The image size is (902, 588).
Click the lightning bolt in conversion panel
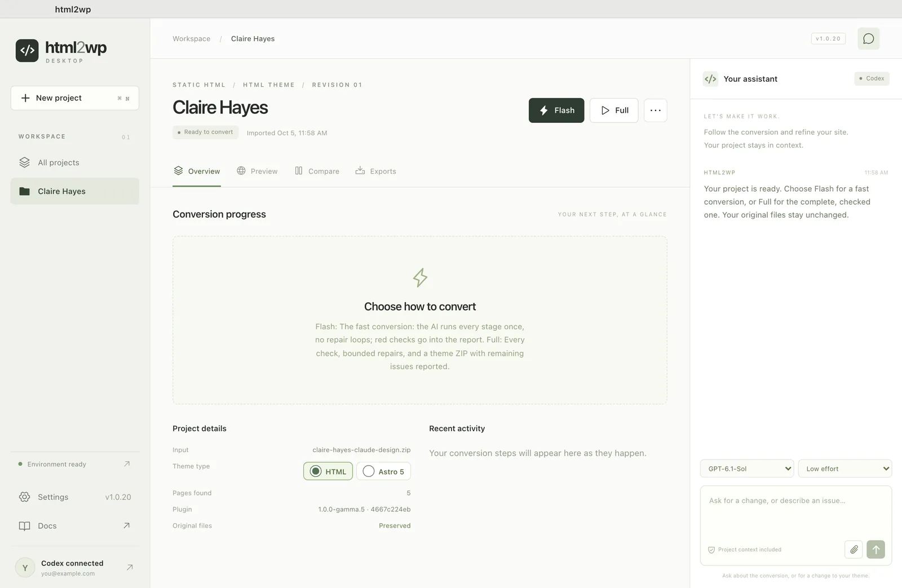(x=420, y=277)
